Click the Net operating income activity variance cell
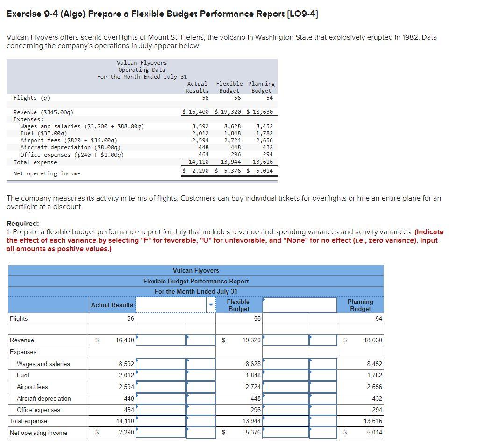The height and width of the screenshot is (448, 478). [x=285, y=433]
